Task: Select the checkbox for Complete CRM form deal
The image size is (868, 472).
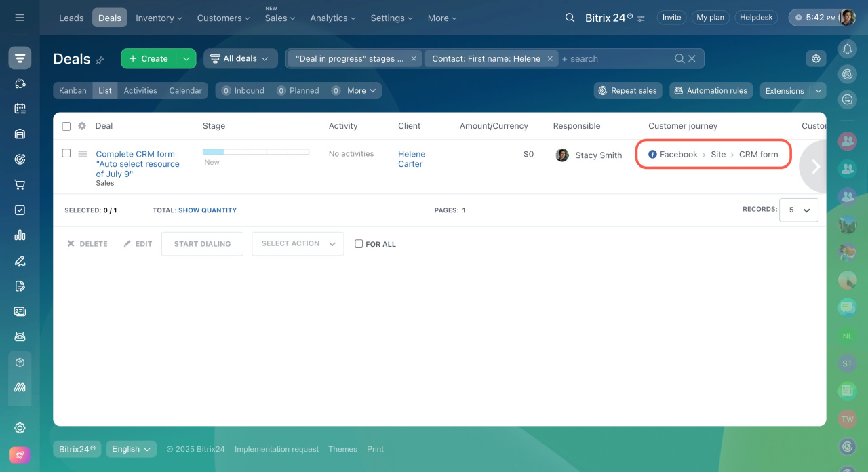Action: pyautogui.click(x=66, y=153)
